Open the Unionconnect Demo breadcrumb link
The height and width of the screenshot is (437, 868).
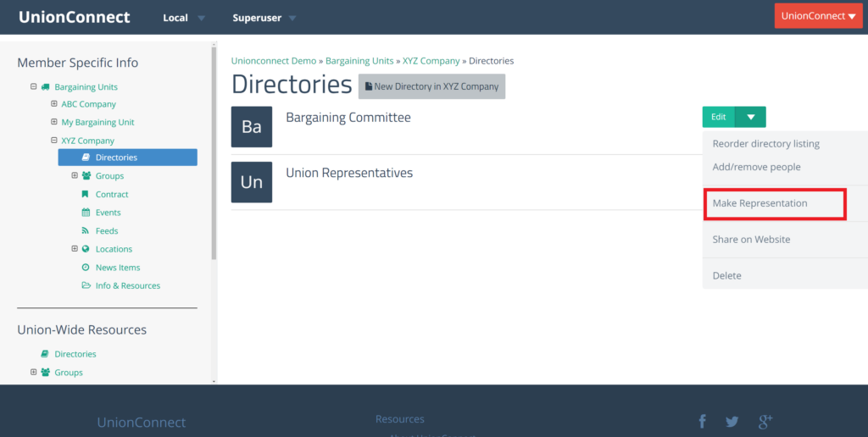(274, 61)
